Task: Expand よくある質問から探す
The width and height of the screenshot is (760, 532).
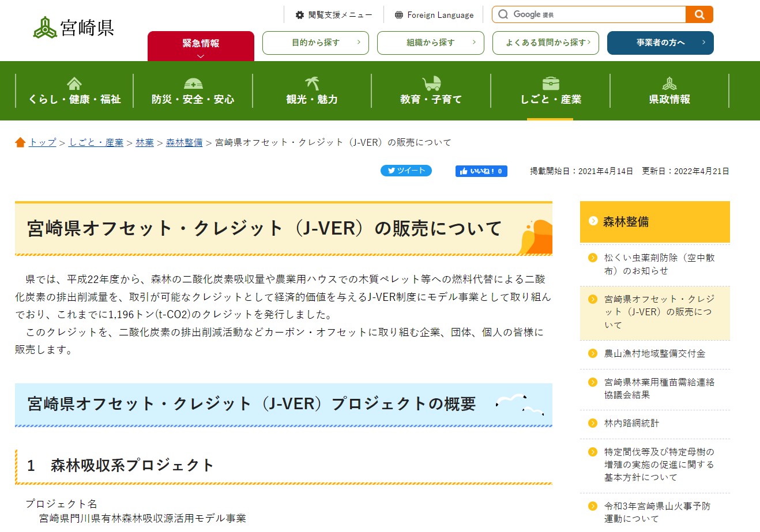Action: 544,43
